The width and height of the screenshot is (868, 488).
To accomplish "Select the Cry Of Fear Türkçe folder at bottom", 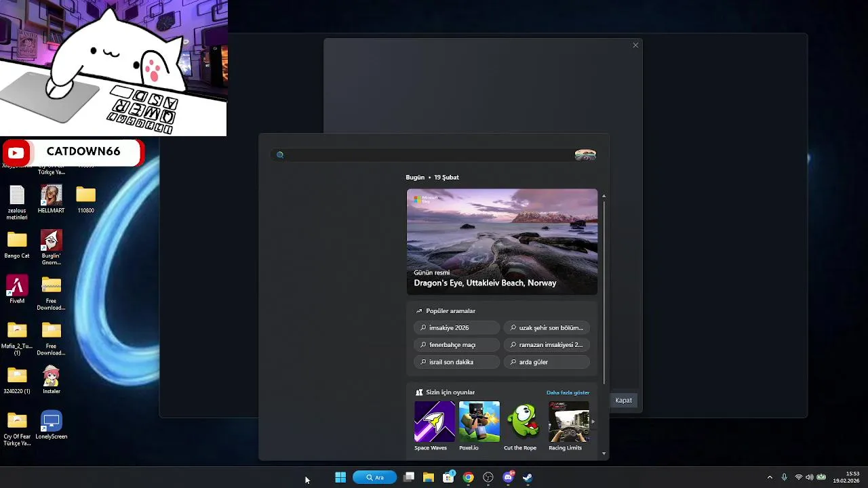I will 17,429.
